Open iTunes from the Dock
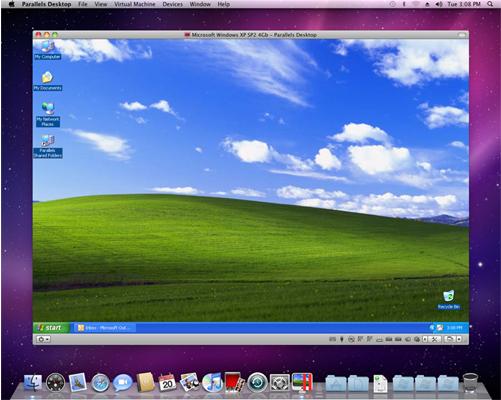501x400 pixels. (x=212, y=382)
